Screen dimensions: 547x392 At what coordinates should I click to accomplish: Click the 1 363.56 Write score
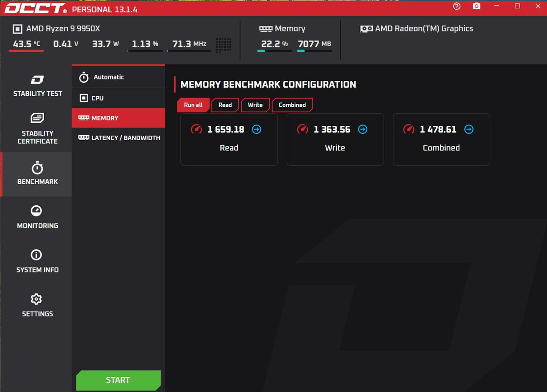[332, 129]
